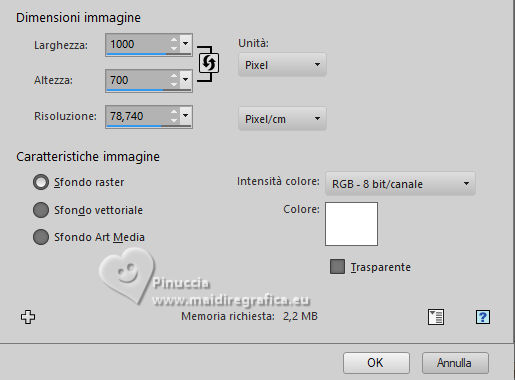The image size is (515, 380).
Task: Click the blue slider under Risoluzione field
Action: click(x=148, y=126)
